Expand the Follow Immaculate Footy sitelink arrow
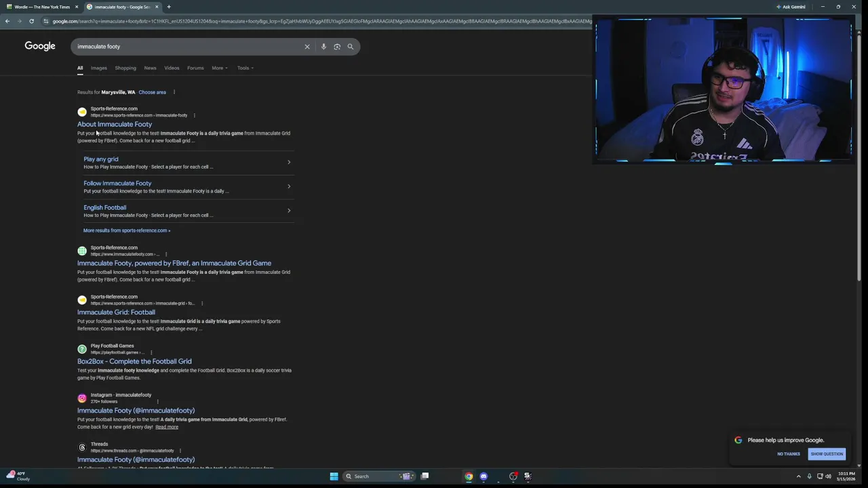The height and width of the screenshot is (488, 868). click(x=289, y=186)
